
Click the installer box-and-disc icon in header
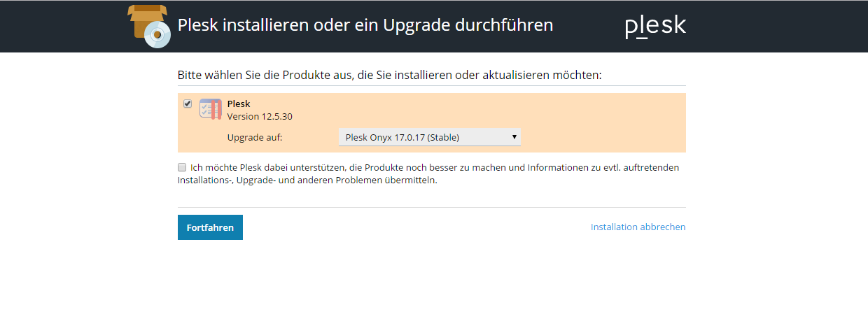[x=149, y=25]
